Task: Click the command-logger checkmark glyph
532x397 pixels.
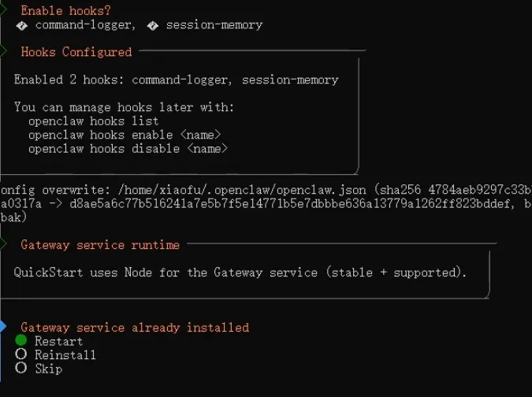Action: (21, 25)
